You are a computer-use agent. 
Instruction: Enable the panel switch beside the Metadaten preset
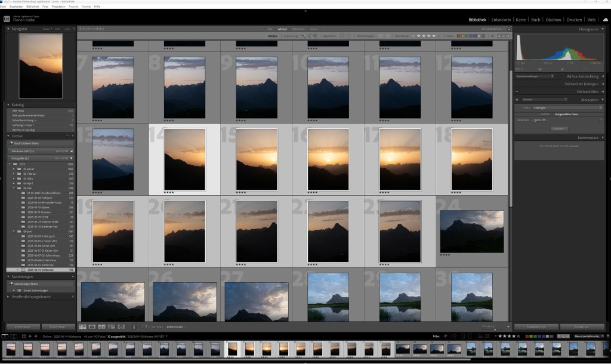(x=517, y=100)
